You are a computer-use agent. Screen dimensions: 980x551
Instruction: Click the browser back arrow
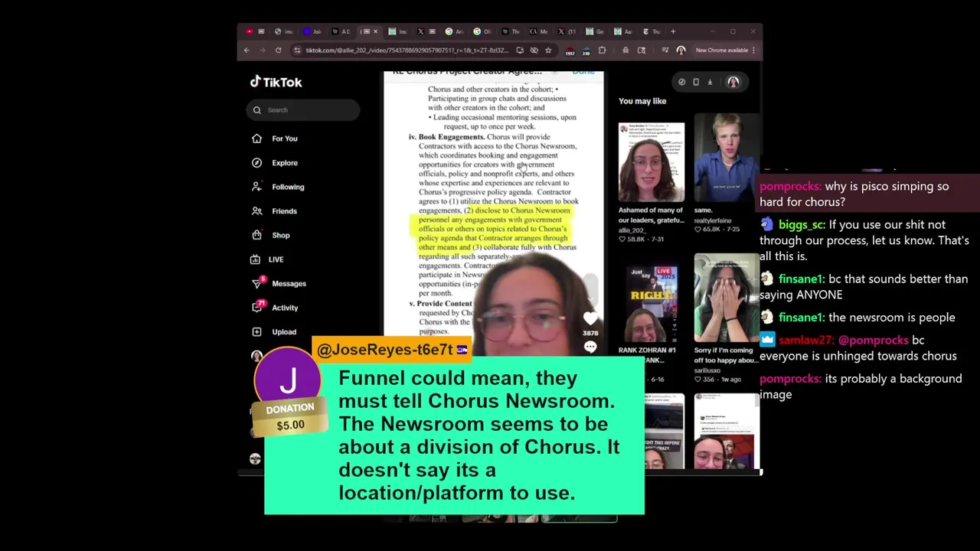click(247, 51)
